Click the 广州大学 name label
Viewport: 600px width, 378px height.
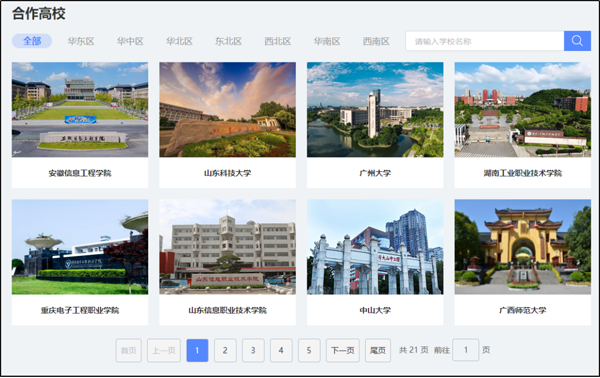tap(375, 173)
